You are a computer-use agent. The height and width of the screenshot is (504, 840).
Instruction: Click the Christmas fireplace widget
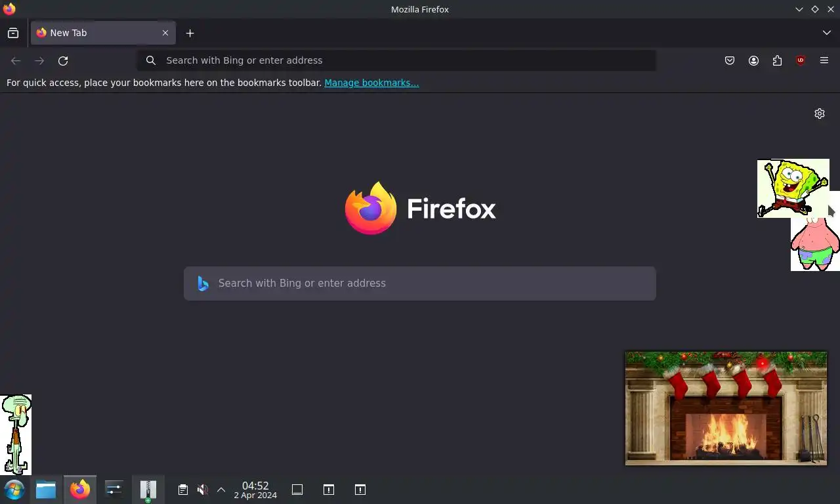click(726, 408)
